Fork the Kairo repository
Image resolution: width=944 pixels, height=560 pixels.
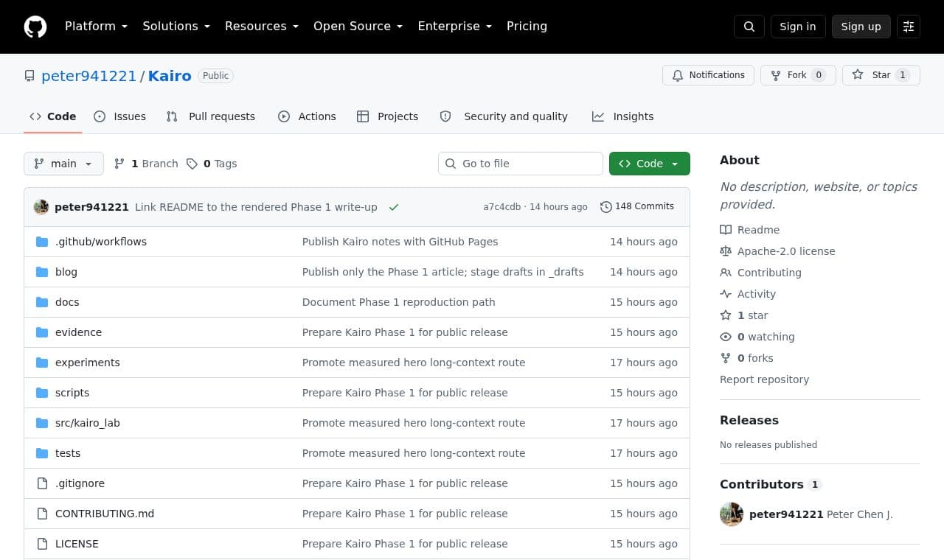pos(798,75)
